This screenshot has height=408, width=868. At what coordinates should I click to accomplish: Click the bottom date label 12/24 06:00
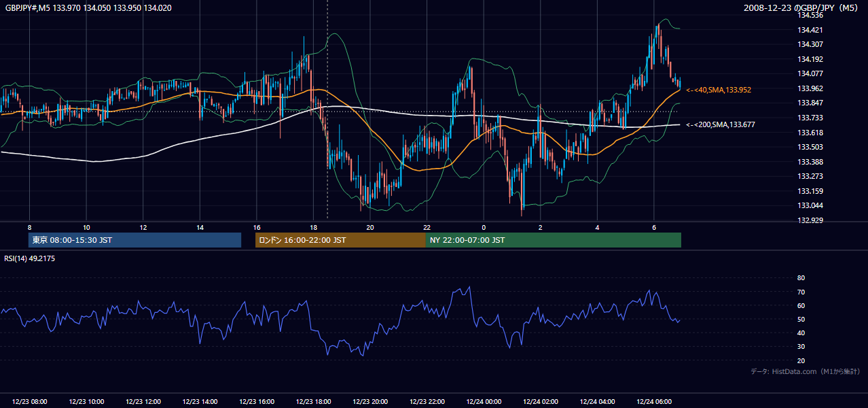click(x=654, y=402)
